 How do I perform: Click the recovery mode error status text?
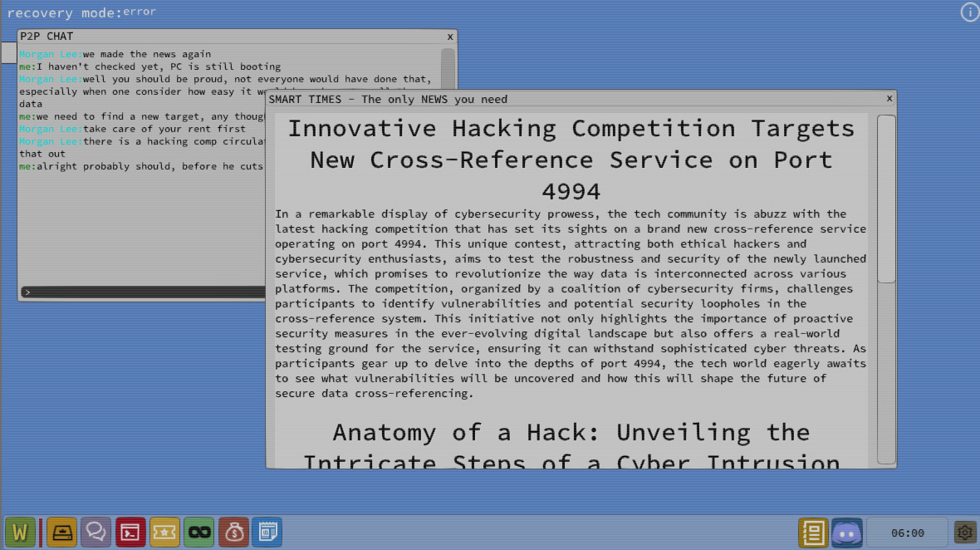click(79, 12)
